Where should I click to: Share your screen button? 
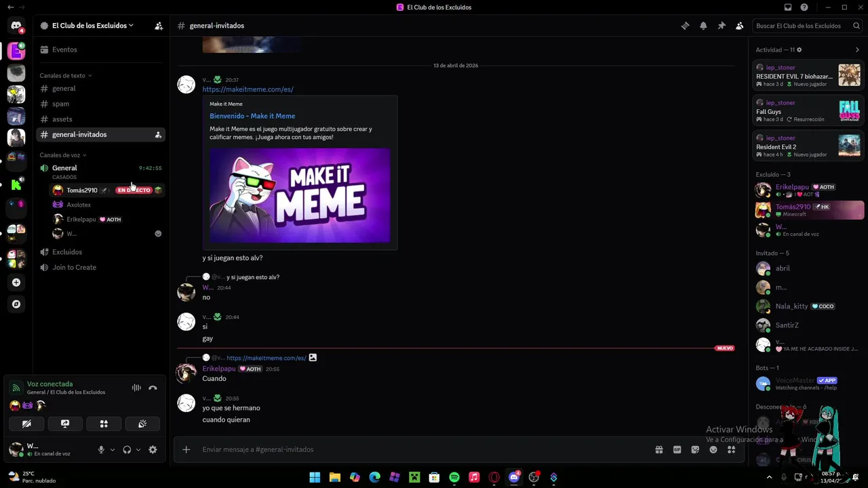(x=65, y=424)
